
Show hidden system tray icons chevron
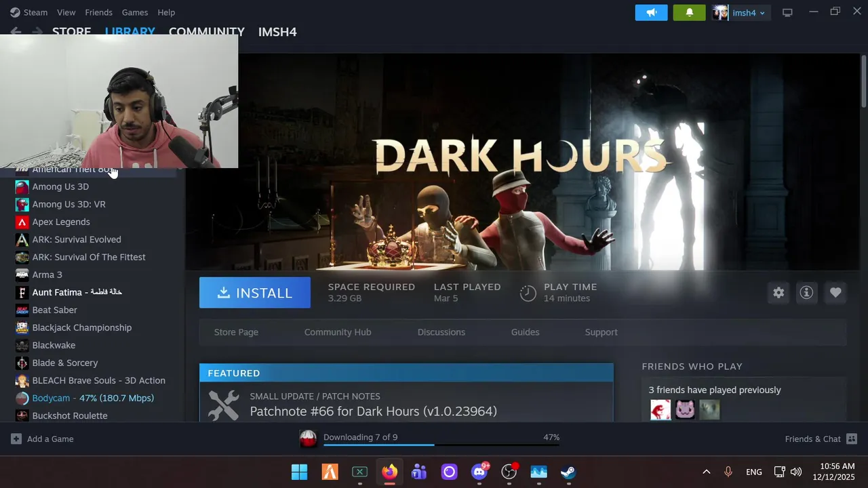point(706,472)
